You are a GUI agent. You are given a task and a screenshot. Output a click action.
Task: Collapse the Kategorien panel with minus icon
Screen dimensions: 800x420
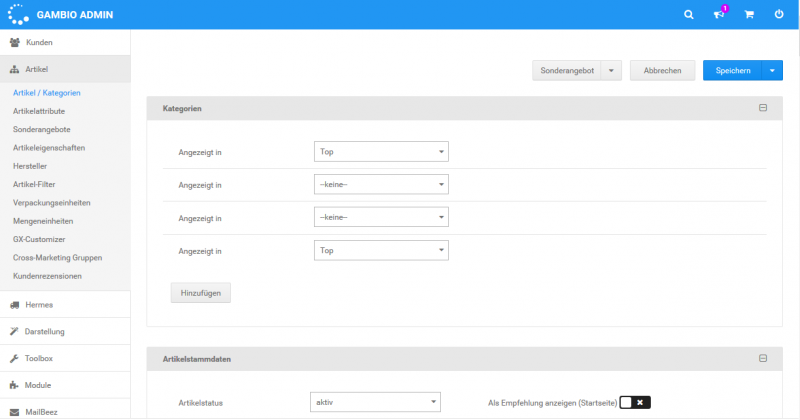[x=762, y=107]
